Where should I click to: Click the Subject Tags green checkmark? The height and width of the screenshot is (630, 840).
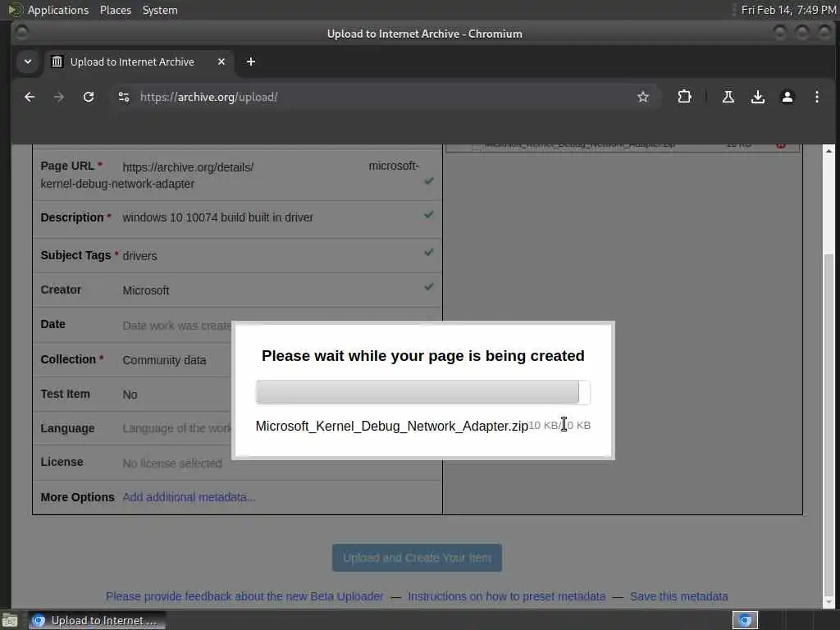click(428, 253)
